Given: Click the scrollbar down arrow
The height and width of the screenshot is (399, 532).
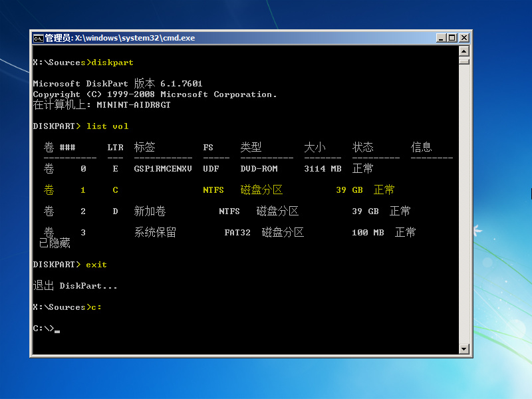Looking at the screenshot, I should click(464, 348).
